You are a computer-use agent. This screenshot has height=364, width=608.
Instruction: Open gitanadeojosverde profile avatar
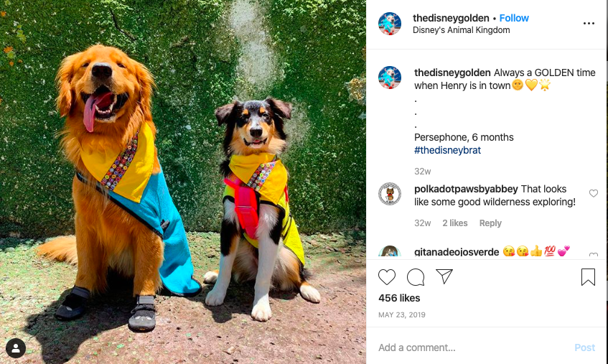click(x=390, y=251)
